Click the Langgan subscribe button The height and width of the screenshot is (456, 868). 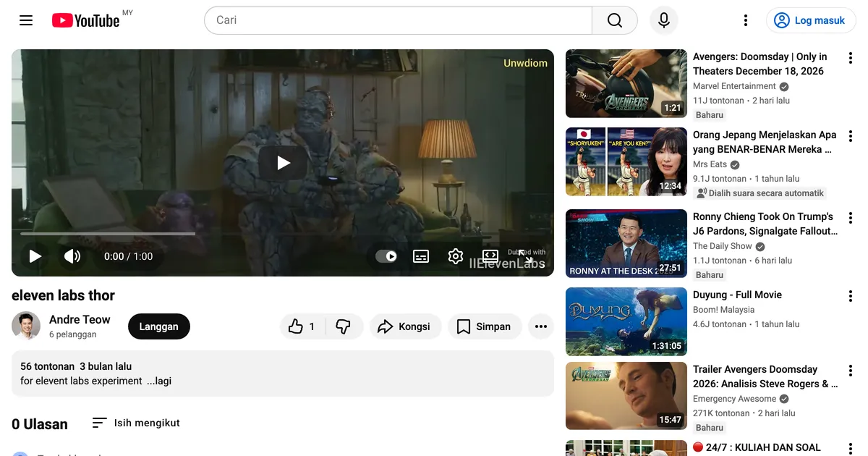pyautogui.click(x=158, y=326)
